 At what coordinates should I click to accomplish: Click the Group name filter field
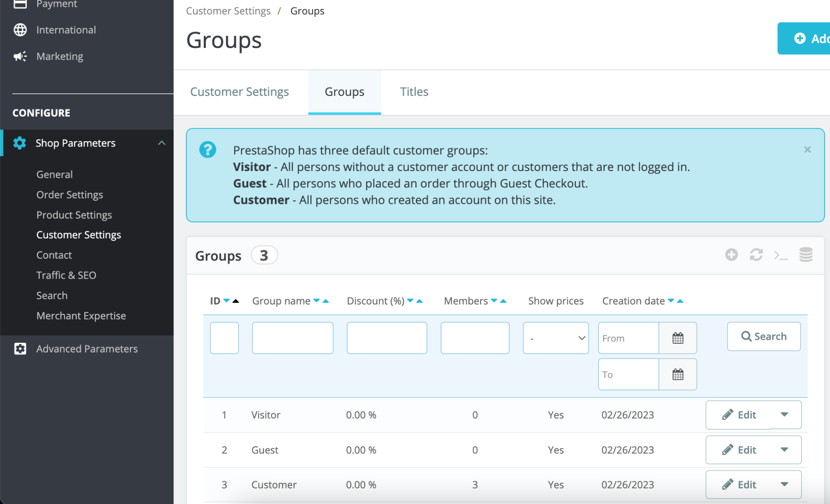[293, 338]
